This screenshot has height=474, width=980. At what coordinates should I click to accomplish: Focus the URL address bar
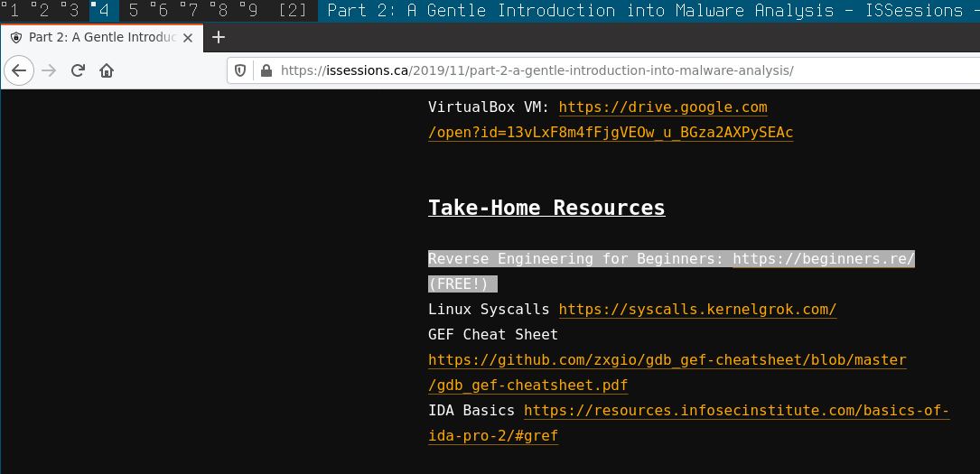603,70
